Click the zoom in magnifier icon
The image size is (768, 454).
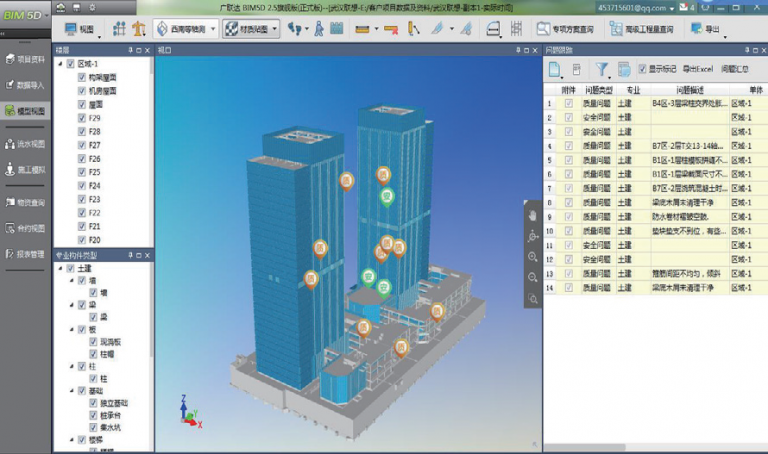coord(533,257)
